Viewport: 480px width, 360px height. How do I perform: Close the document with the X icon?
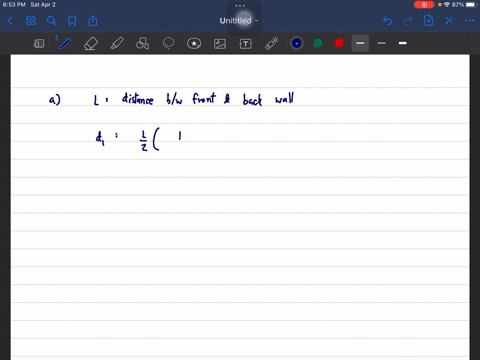pyautogui.click(x=449, y=21)
